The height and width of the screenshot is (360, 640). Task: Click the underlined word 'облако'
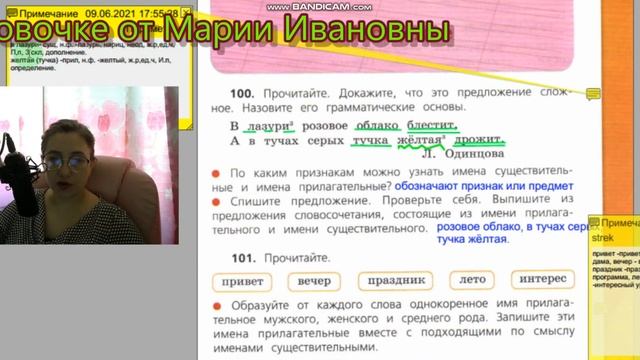(377, 126)
